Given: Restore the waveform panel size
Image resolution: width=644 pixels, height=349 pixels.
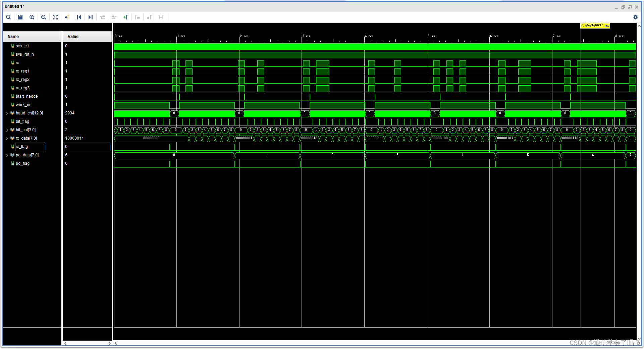Looking at the screenshot, I should 623,7.
